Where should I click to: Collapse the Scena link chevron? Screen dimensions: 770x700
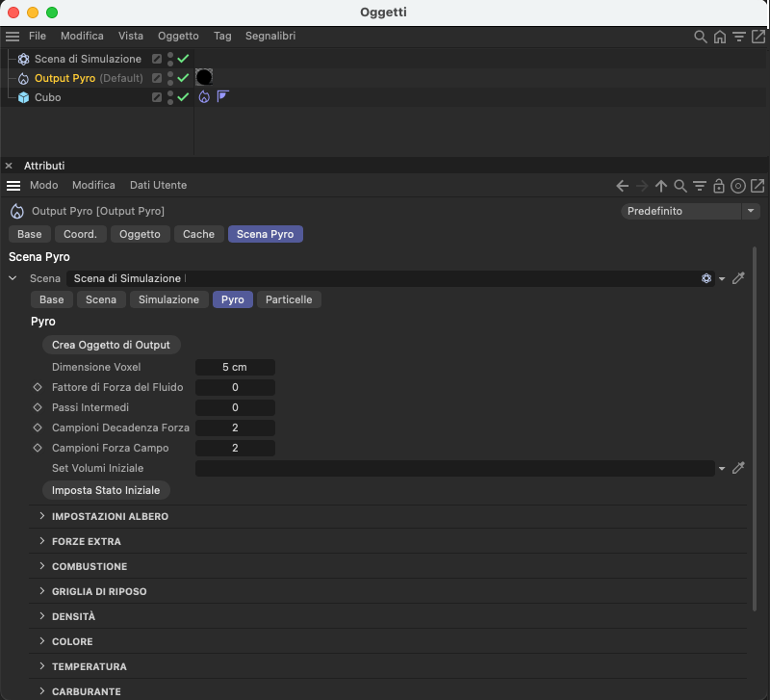(13, 278)
